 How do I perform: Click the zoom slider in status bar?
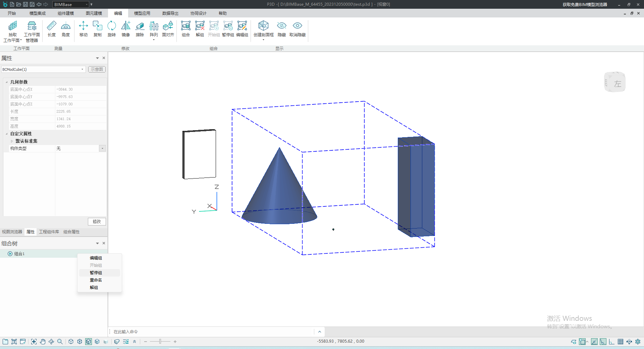[x=160, y=342]
